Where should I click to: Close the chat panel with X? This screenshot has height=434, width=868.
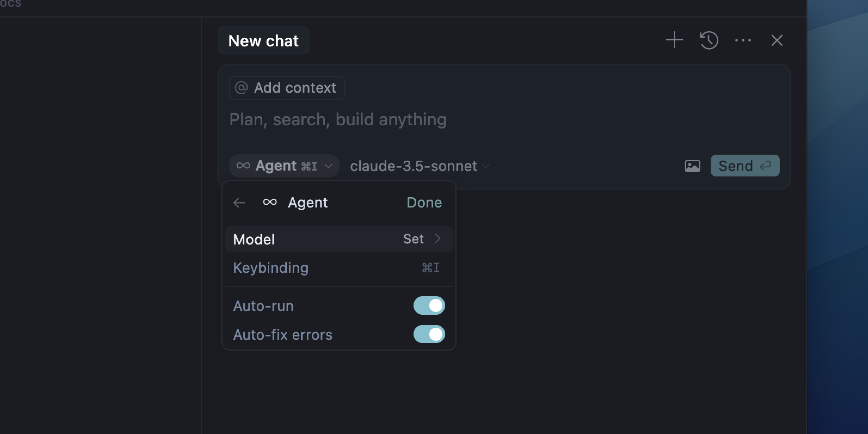click(x=777, y=41)
